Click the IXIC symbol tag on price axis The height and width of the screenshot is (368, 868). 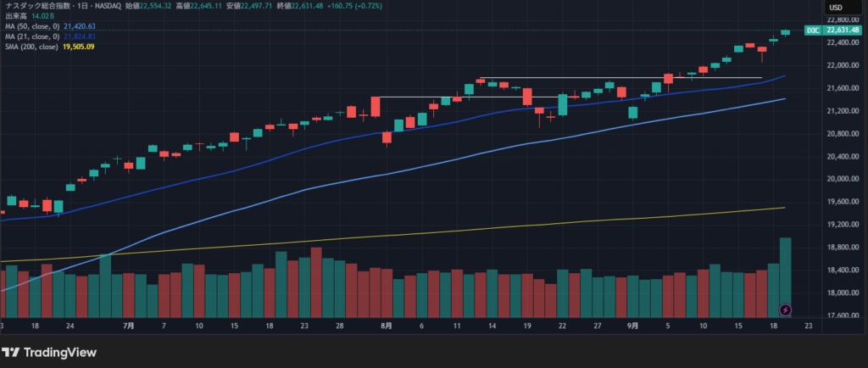click(x=812, y=31)
